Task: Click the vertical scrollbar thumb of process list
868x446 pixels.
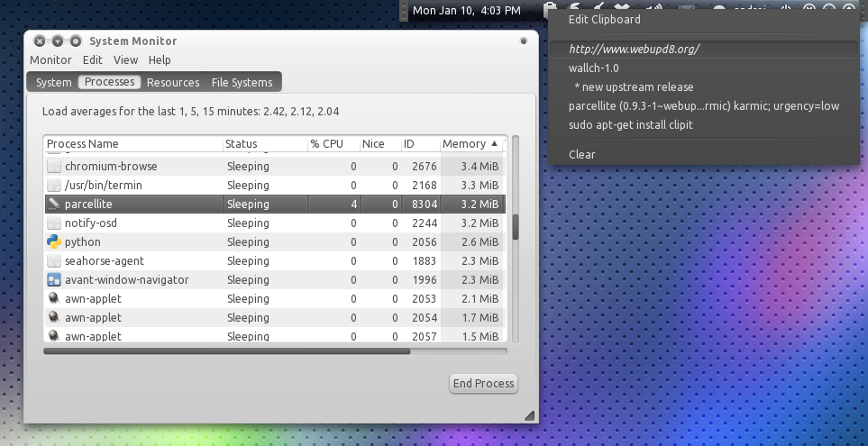Action: pos(516,227)
